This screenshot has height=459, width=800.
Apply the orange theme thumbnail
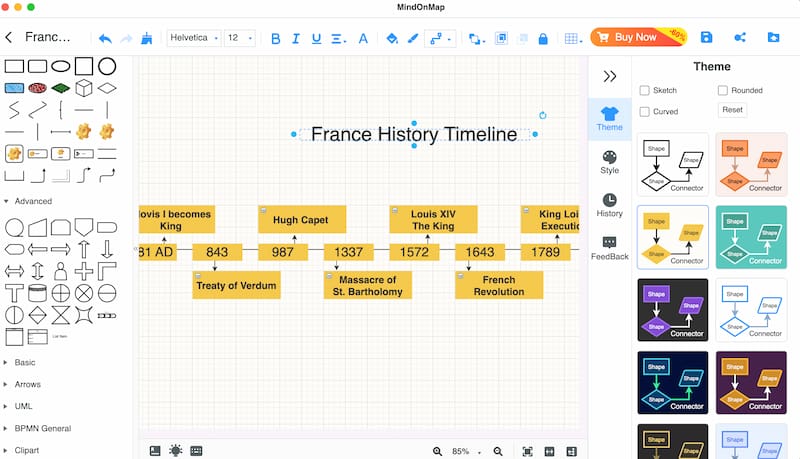pyautogui.click(x=751, y=165)
